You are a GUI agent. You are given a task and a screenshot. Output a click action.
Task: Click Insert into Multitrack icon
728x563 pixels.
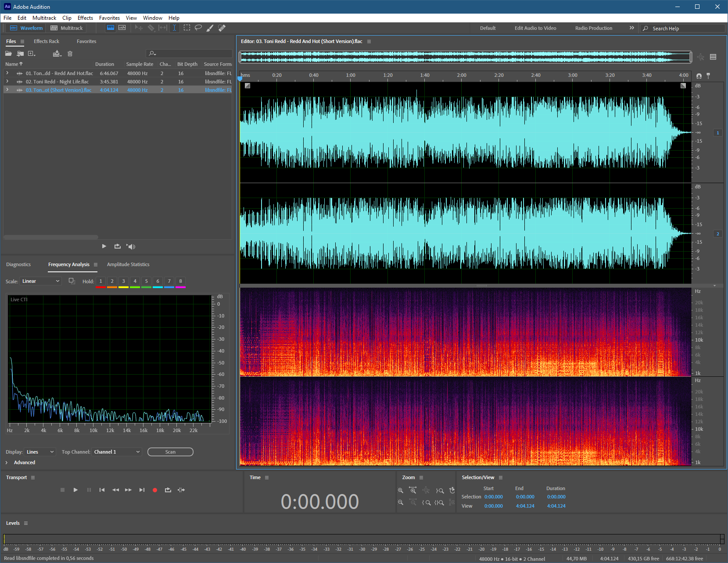click(x=57, y=54)
